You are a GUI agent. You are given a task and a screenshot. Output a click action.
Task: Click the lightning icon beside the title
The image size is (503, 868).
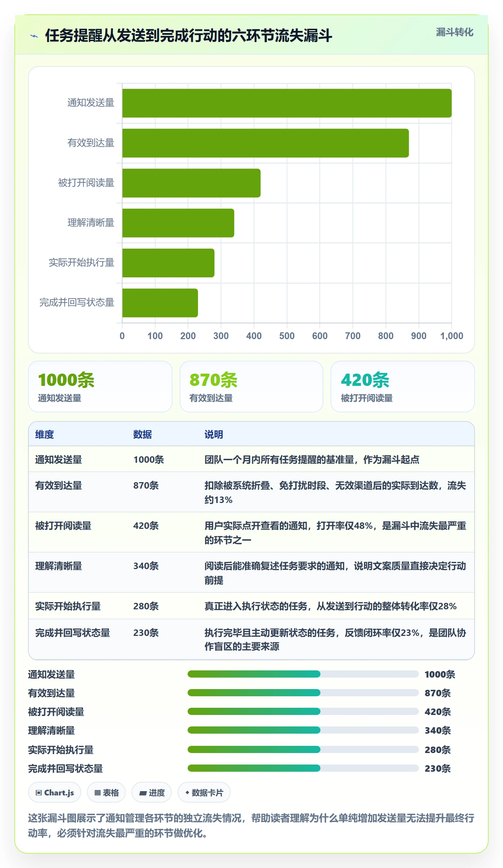pyautogui.click(x=34, y=36)
